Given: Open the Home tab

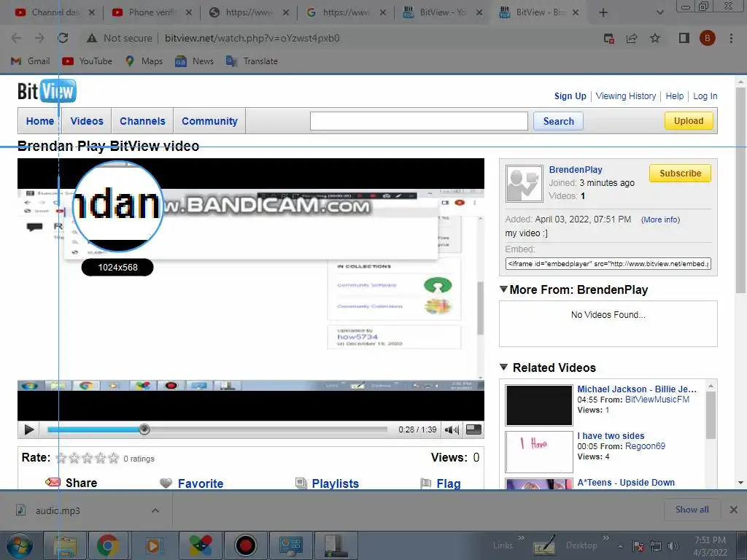Looking at the screenshot, I should click(40, 121).
